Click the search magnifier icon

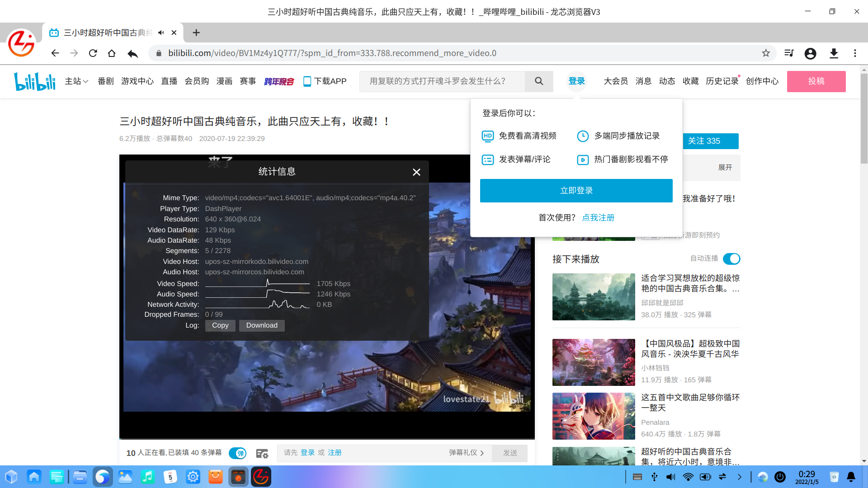(x=539, y=81)
